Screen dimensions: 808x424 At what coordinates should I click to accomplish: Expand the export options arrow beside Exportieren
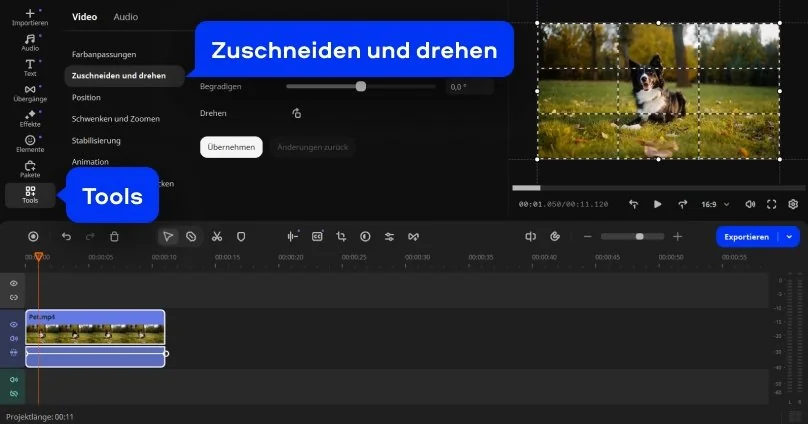pyautogui.click(x=790, y=236)
